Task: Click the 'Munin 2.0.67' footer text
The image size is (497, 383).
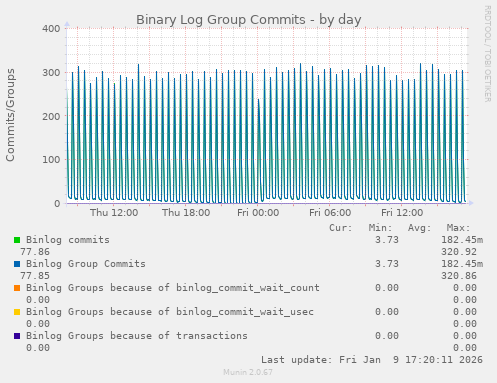Action: [248, 372]
